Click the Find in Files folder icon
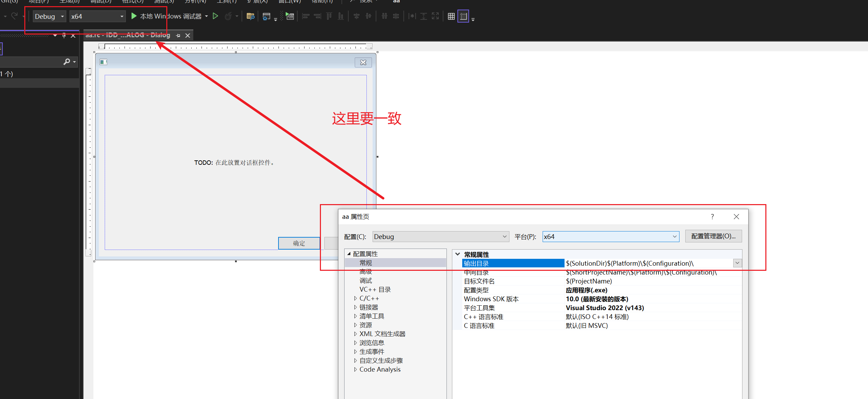Screen dimensions: 868x399 (250, 16)
